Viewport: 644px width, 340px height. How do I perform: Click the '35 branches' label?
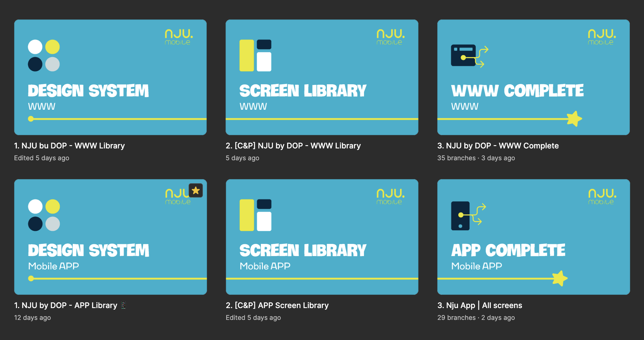[x=456, y=158]
